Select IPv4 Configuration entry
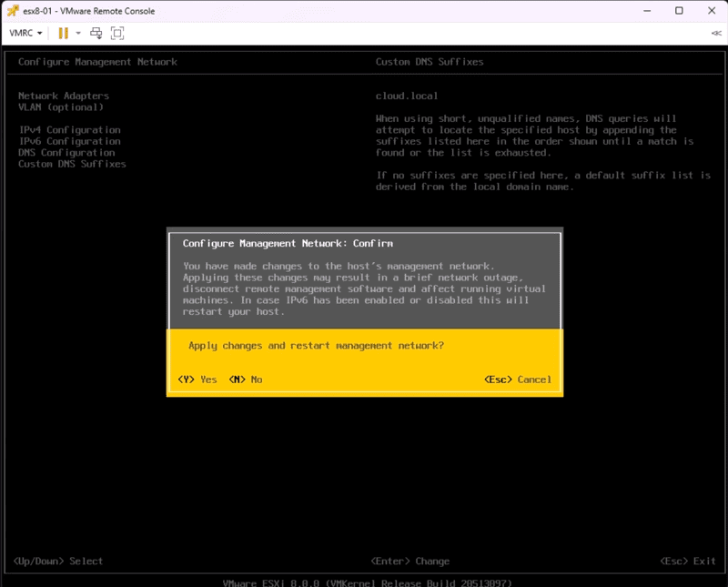 point(70,130)
